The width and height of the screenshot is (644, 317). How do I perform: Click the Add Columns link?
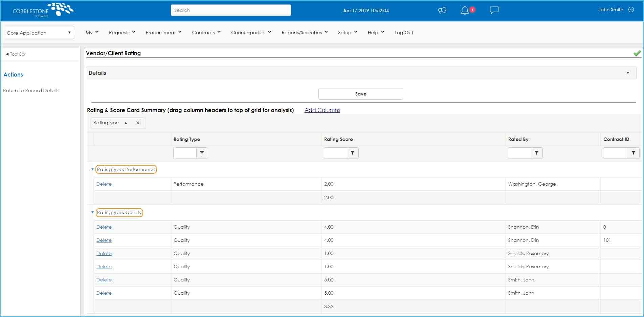click(322, 110)
